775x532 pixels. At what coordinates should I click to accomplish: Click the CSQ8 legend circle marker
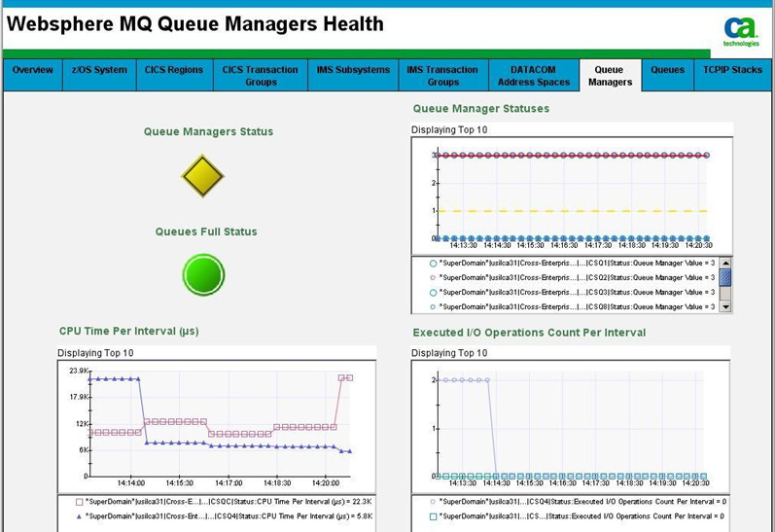coord(433,307)
